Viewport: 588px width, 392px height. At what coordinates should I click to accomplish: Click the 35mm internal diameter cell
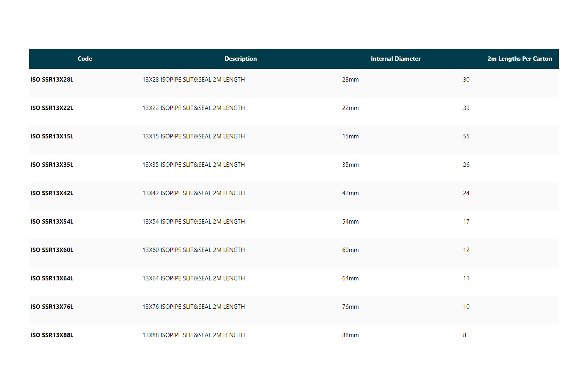point(350,165)
